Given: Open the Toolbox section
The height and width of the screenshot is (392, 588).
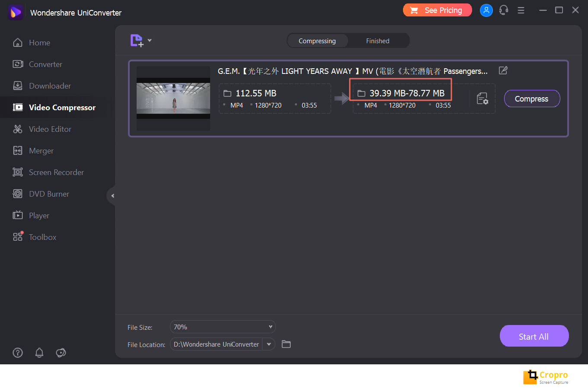Looking at the screenshot, I should (42, 237).
